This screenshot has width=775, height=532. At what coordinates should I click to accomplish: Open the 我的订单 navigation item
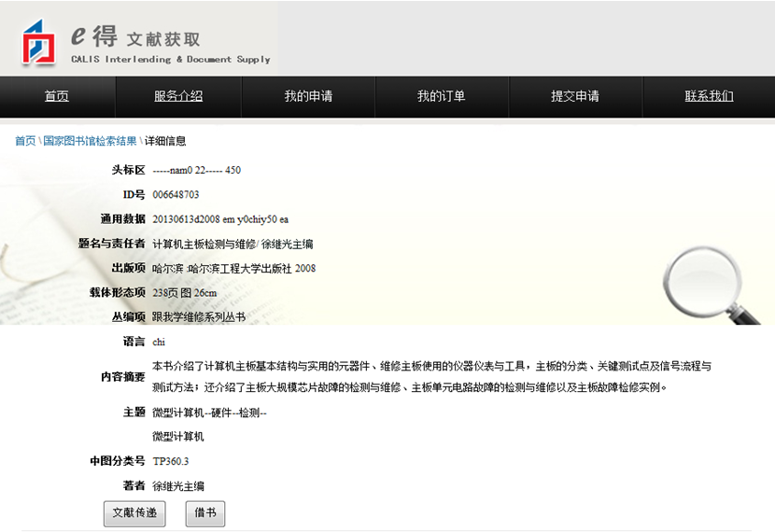tap(441, 96)
